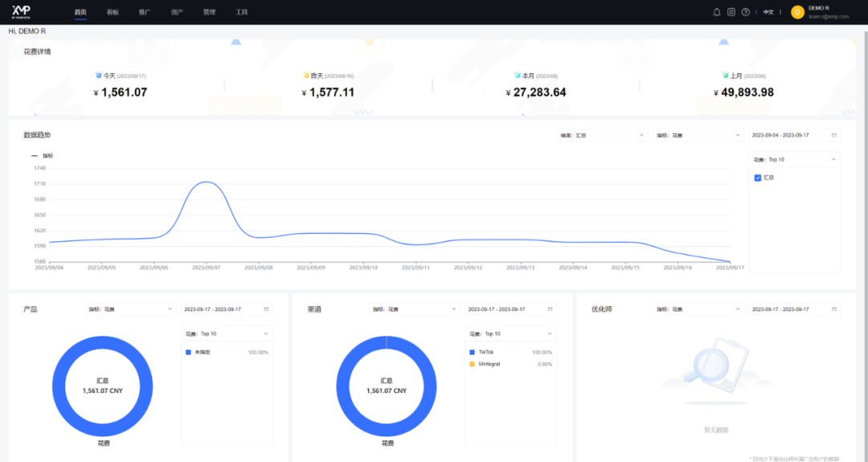Click the 指标 chart legend label

[x=48, y=156]
